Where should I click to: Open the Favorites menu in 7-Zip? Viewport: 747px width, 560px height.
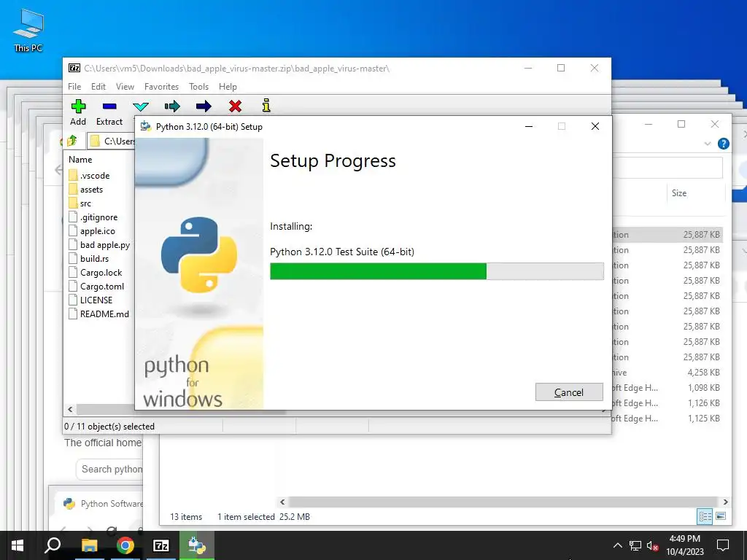click(161, 87)
